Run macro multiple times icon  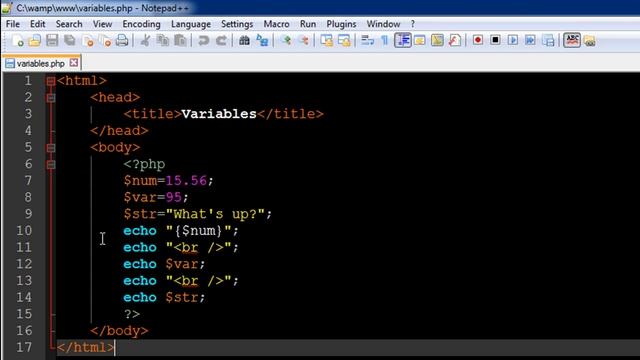[x=530, y=40]
